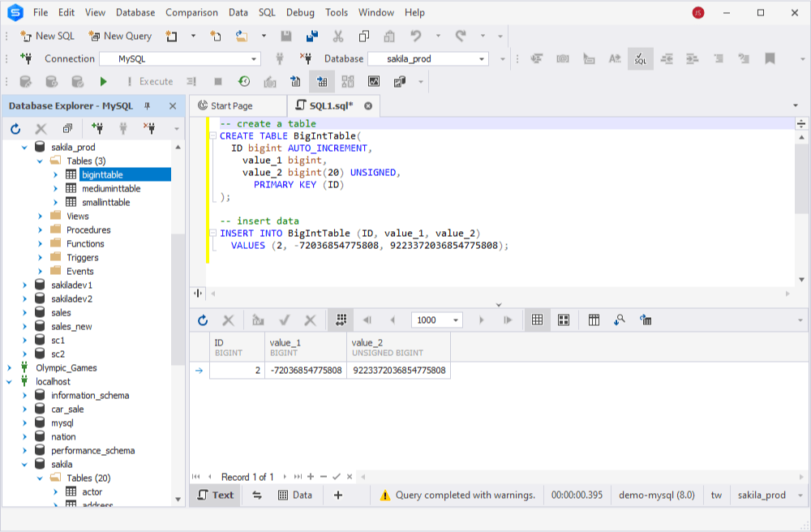Refresh the query results grid

pyautogui.click(x=203, y=320)
